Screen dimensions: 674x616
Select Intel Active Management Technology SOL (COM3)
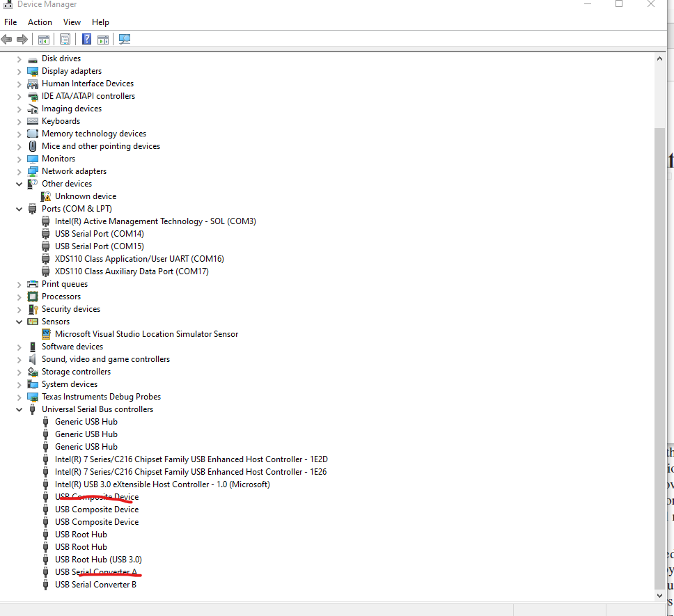tap(155, 221)
